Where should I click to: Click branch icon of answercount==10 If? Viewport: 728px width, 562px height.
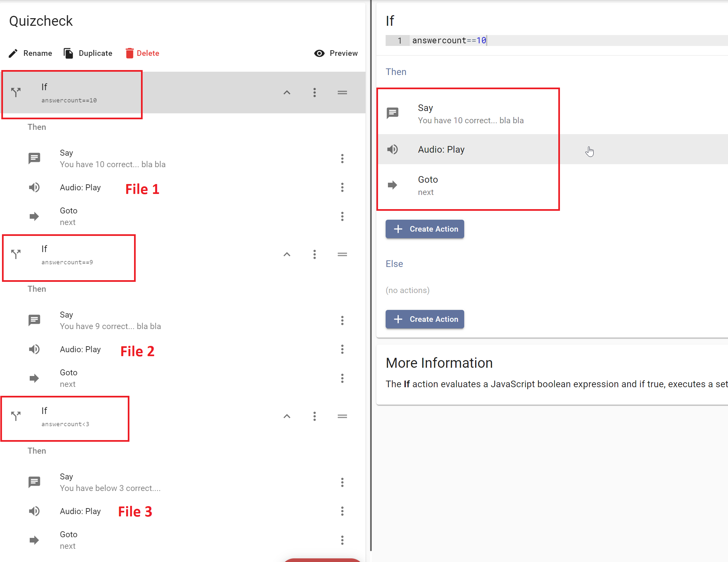click(16, 93)
